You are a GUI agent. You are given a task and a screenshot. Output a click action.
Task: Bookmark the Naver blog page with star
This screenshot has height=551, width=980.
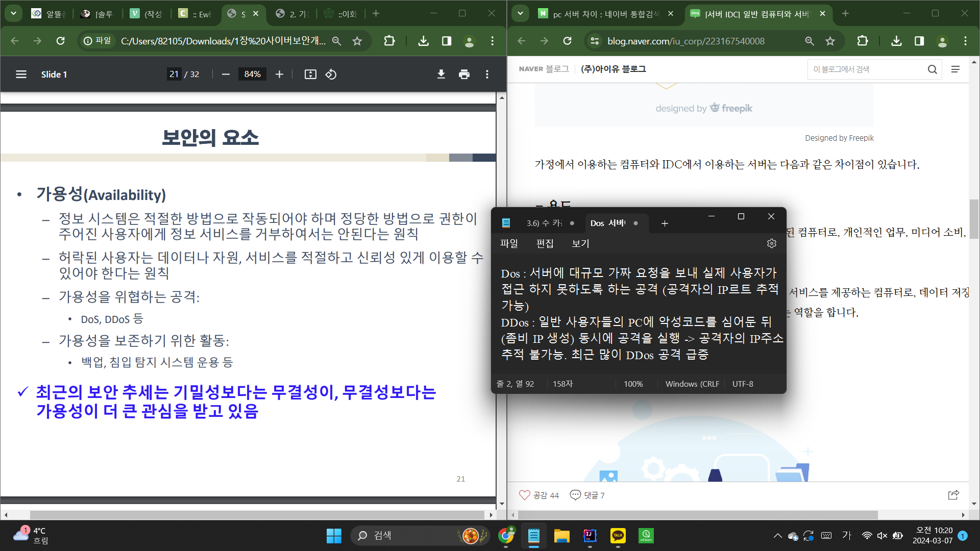830,41
